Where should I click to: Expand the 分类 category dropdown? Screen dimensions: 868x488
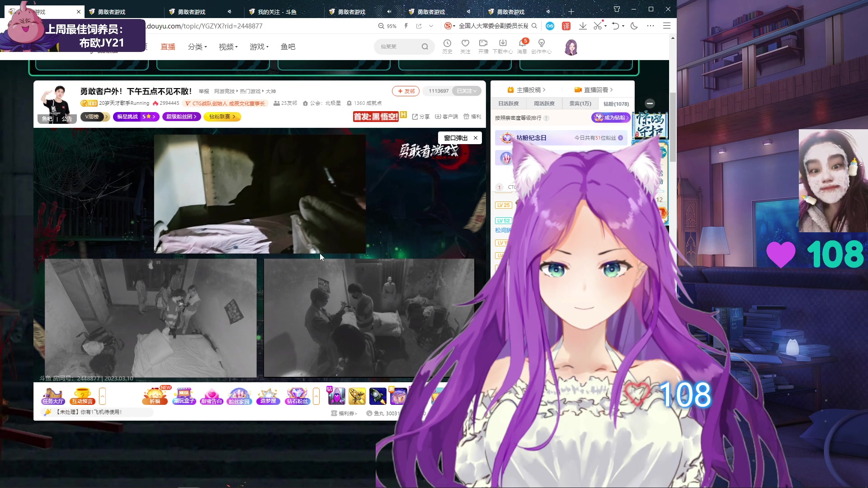(197, 47)
